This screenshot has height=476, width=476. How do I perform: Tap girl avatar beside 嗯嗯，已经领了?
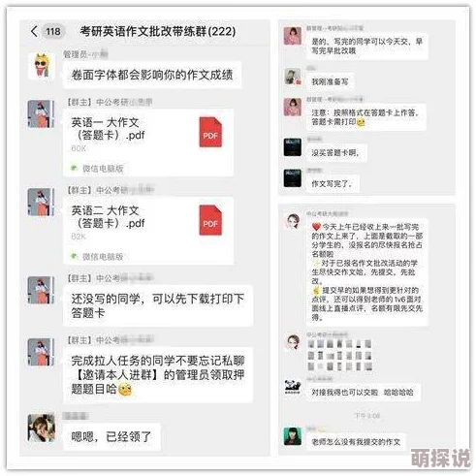41,428
